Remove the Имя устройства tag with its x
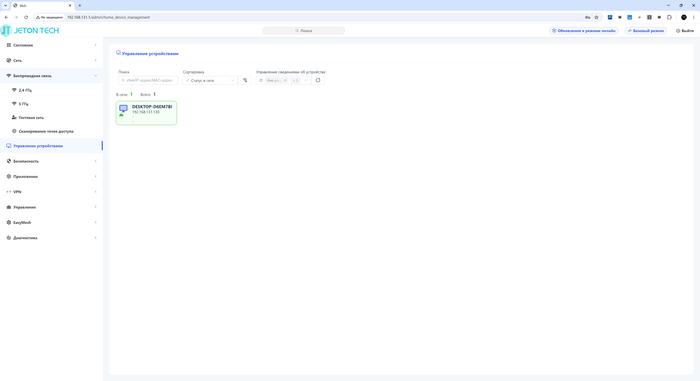 click(285, 80)
